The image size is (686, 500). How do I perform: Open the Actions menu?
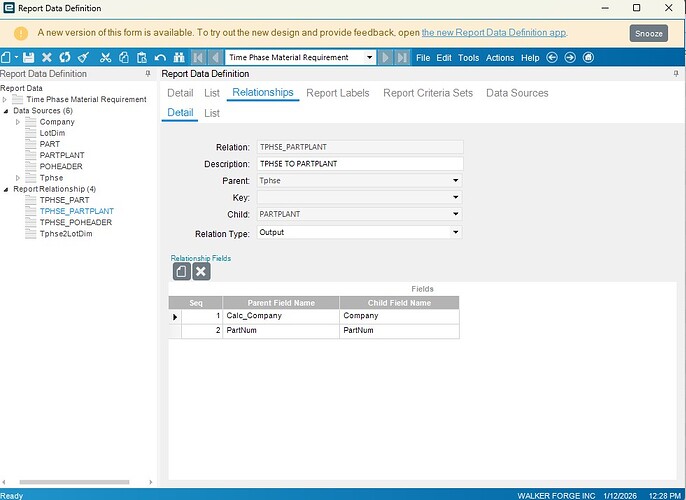[x=499, y=58]
